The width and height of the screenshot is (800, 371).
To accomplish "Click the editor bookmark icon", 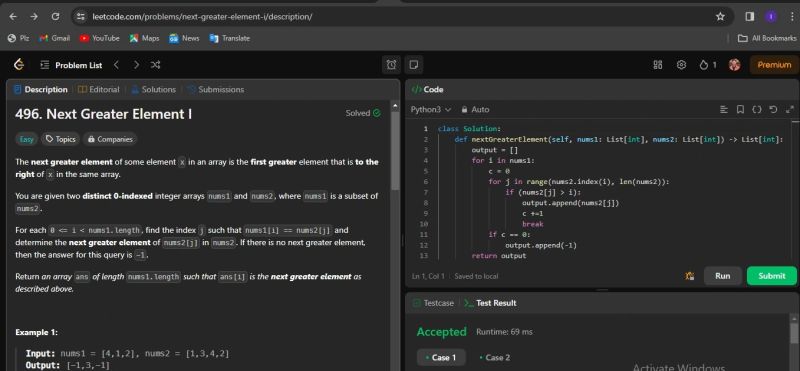I will coord(740,109).
